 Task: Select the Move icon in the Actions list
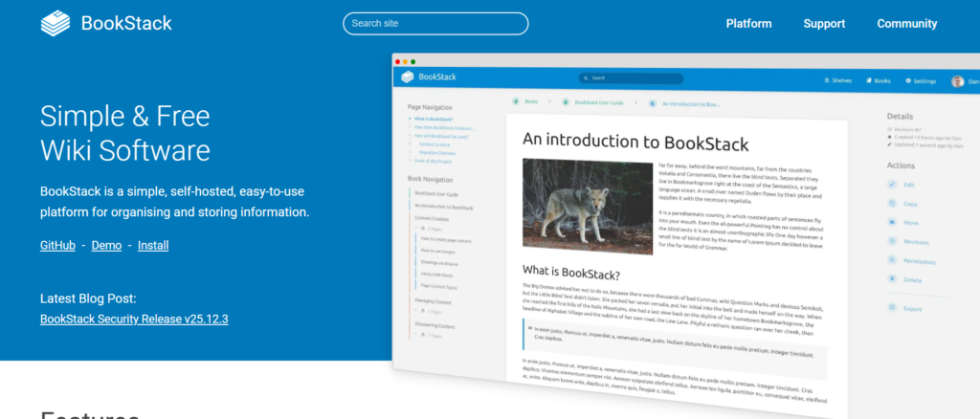(x=893, y=223)
